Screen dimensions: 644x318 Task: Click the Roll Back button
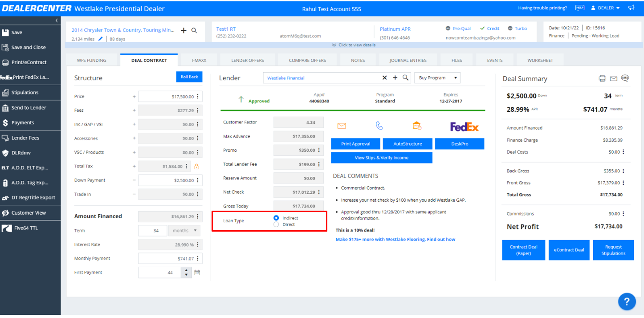(189, 77)
